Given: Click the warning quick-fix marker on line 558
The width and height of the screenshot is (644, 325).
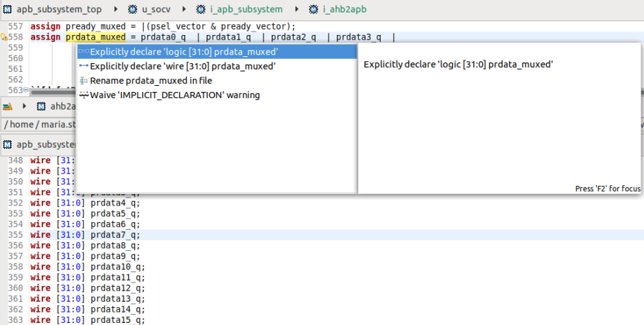Looking at the screenshot, I should pyautogui.click(x=4, y=37).
